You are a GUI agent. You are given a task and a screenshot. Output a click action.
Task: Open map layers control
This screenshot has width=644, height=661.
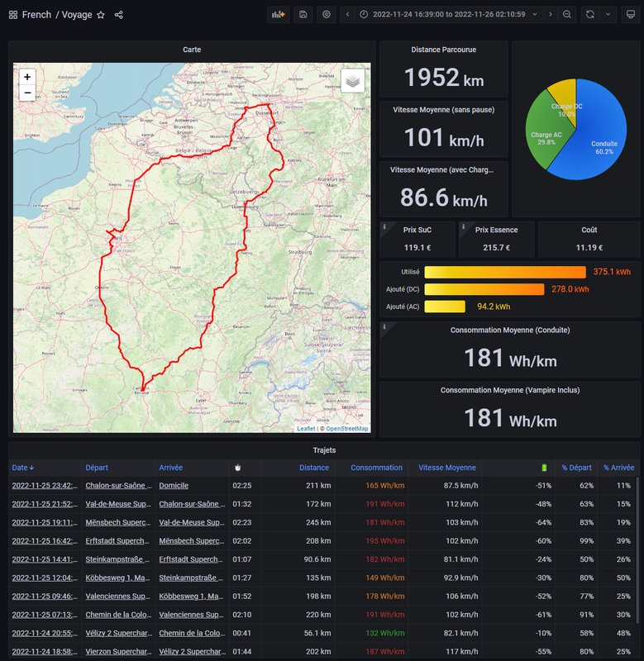(x=352, y=80)
